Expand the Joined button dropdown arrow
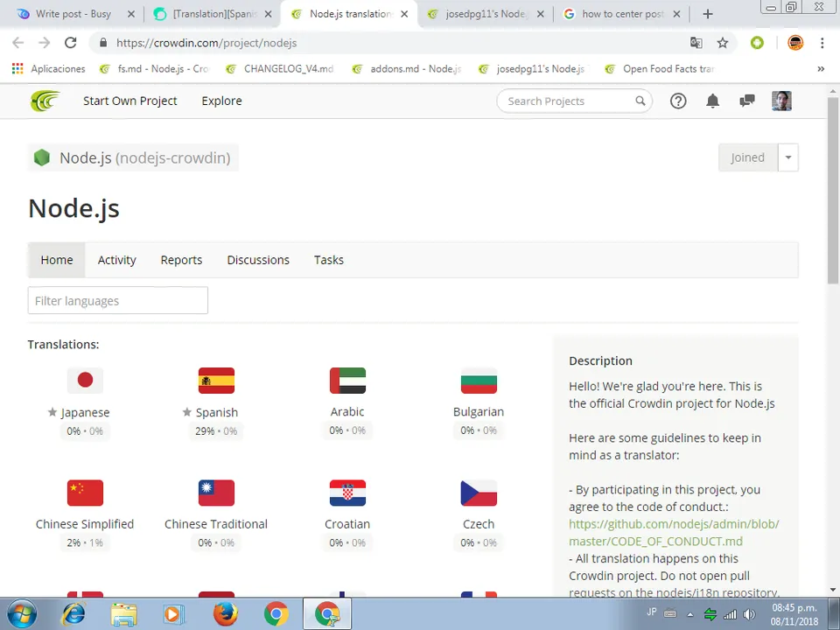This screenshot has height=630, width=840. [x=788, y=157]
